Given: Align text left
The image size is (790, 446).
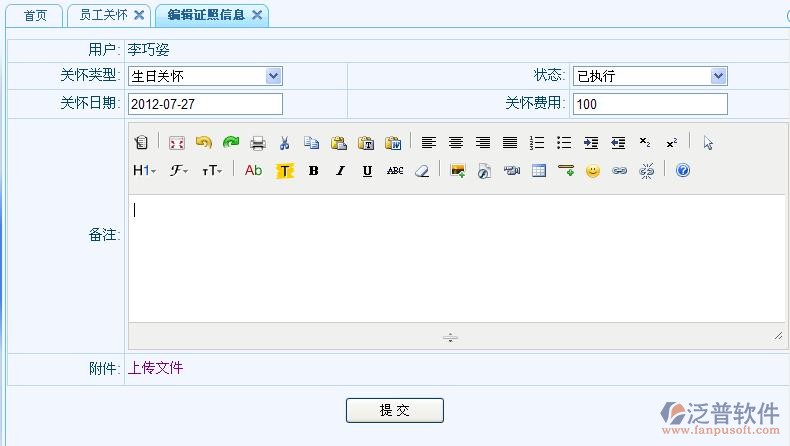Looking at the screenshot, I should (x=429, y=143).
